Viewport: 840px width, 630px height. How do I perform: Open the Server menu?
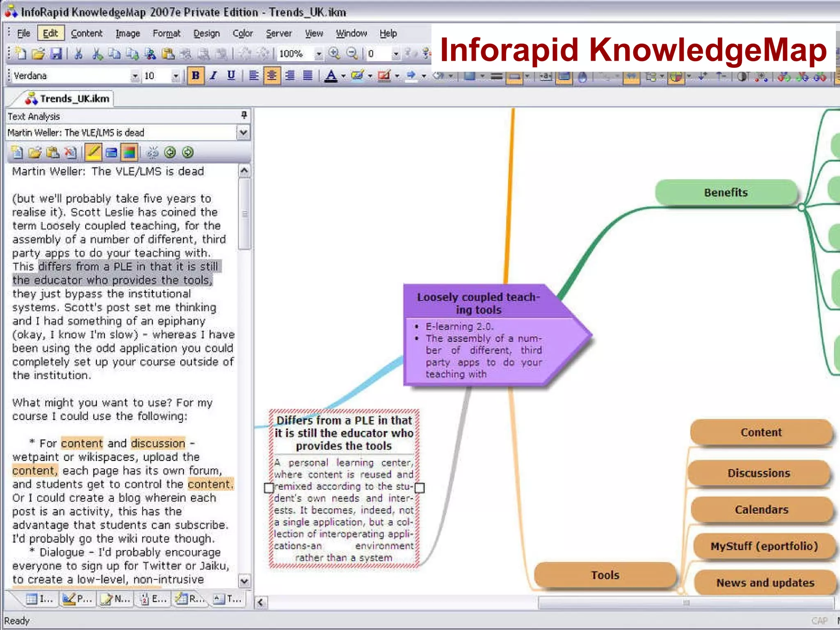[279, 33]
